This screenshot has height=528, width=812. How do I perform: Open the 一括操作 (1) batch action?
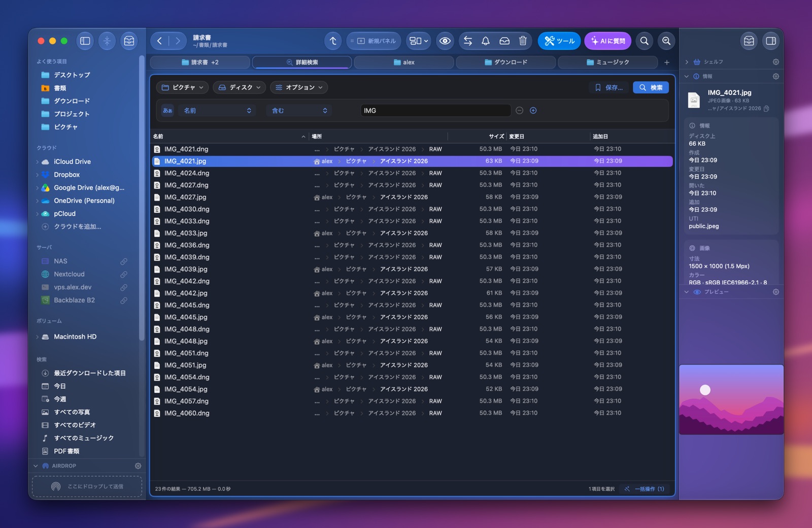pyautogui.click(x=645, y=489)
